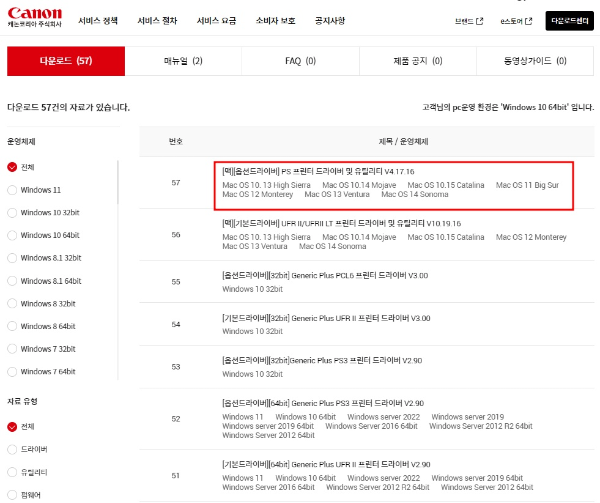This screenshot has height=503, width=600.
Task: Open the 서비스 정책 menu
Action: click(x=98, y=21)
